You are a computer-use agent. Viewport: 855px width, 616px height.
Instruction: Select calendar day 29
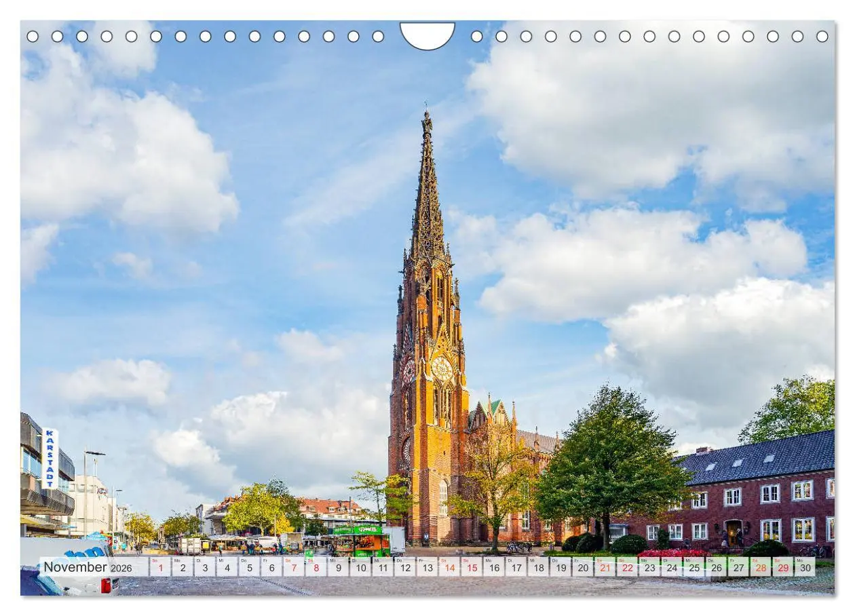pyautogui.click(x=782, y=567)
